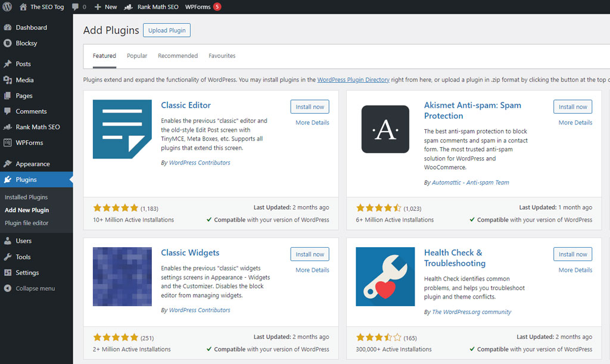Click the Classic Widgets plugin thumbnail
The width and height of the screenshot is (610, 364).
click(x=122, y=276)
